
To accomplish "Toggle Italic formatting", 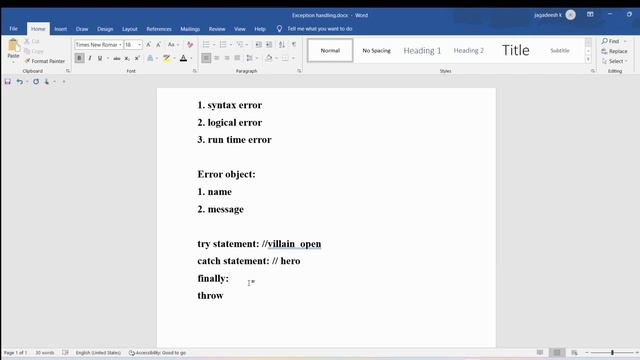I will tap(90, 58).
